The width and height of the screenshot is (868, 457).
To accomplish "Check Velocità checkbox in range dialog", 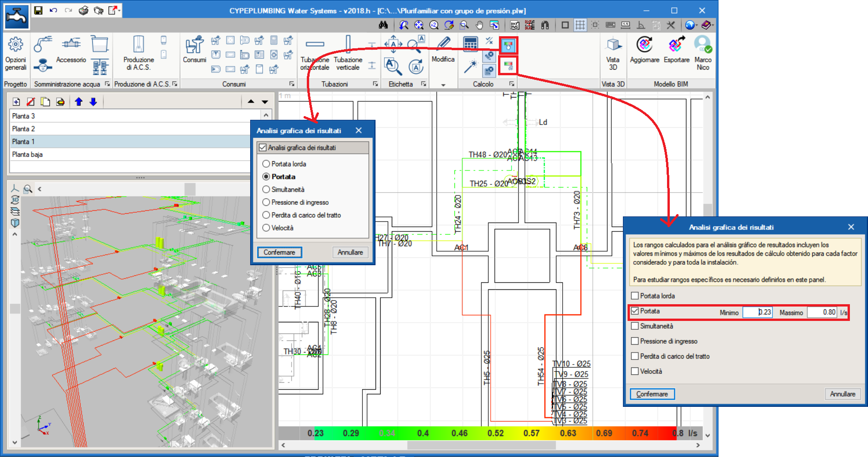I will pos(635,372).
